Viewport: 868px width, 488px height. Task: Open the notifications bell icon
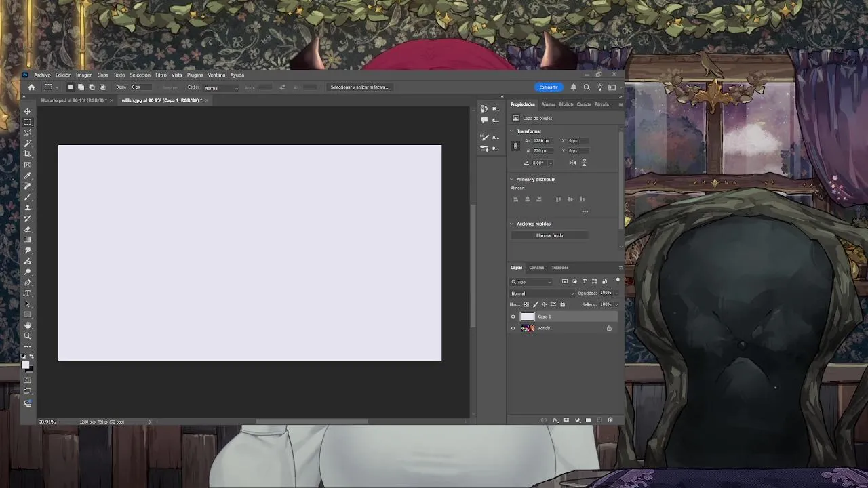click(573, 87)
